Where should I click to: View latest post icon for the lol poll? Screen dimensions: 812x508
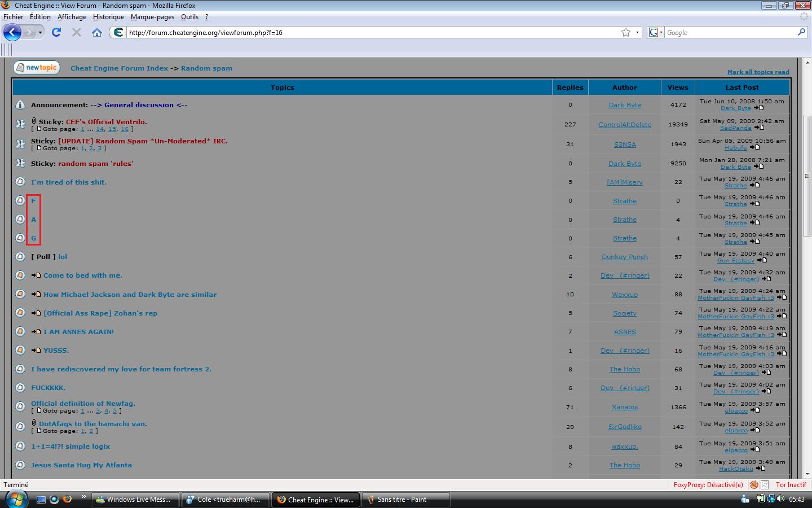pyautogui.click(x=762, y=260)
